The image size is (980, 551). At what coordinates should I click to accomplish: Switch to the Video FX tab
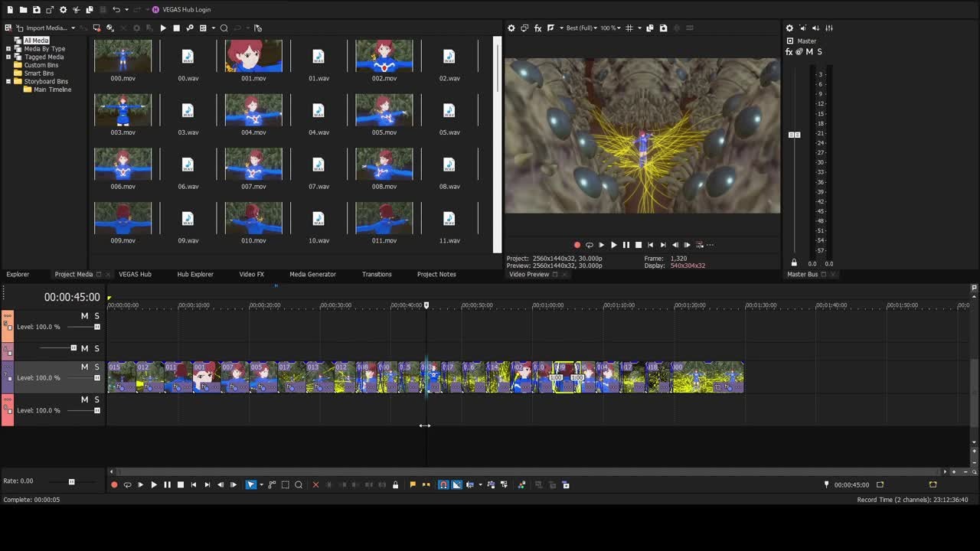(x=251, y=274)
